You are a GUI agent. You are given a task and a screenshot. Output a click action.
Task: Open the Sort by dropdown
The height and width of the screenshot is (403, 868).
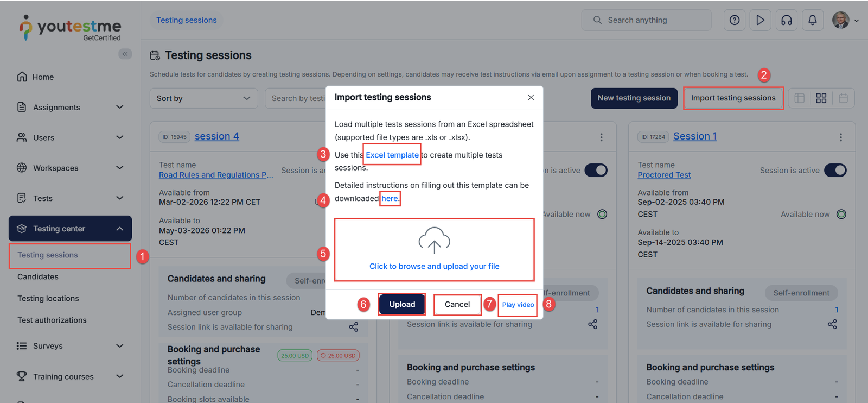click(203, 98)
